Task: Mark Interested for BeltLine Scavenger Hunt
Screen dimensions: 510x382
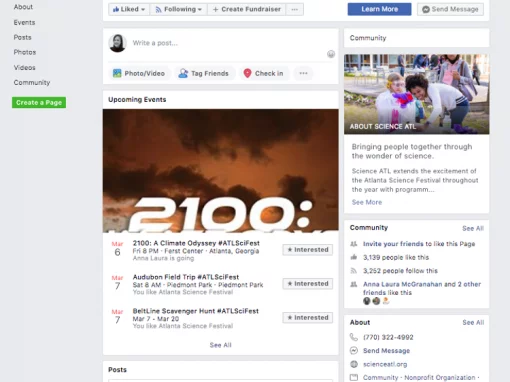Action: click(x=308, y=318)
